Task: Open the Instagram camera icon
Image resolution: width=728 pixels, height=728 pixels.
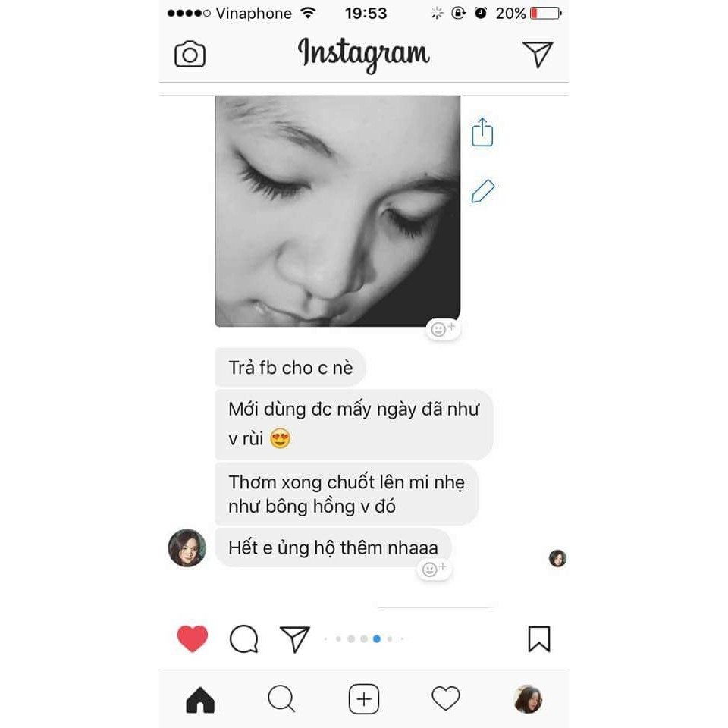Action: click(x=190, y=55)
